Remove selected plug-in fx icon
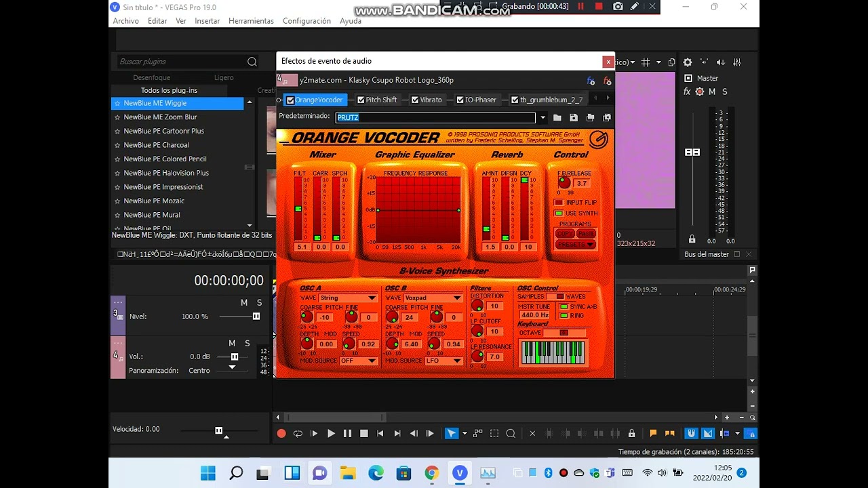The height and width of the screenshot is (488, 868). [x=607, y=81]
